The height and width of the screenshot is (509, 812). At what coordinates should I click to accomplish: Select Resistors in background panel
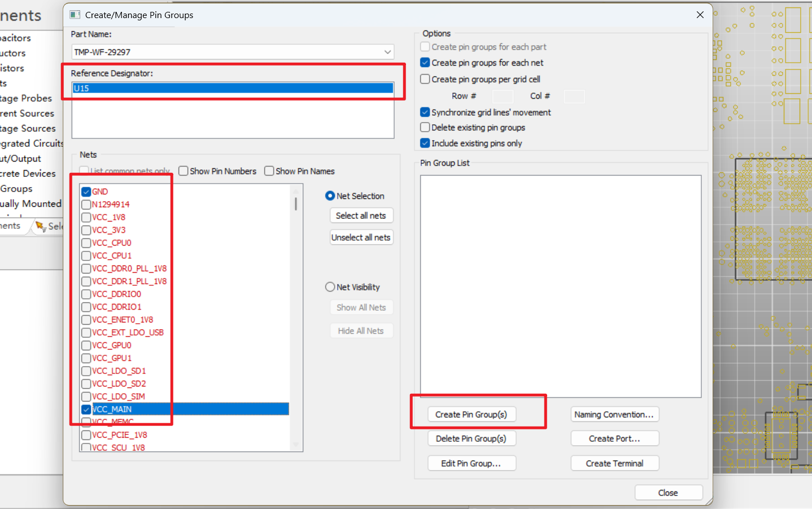tap(12, 68)
